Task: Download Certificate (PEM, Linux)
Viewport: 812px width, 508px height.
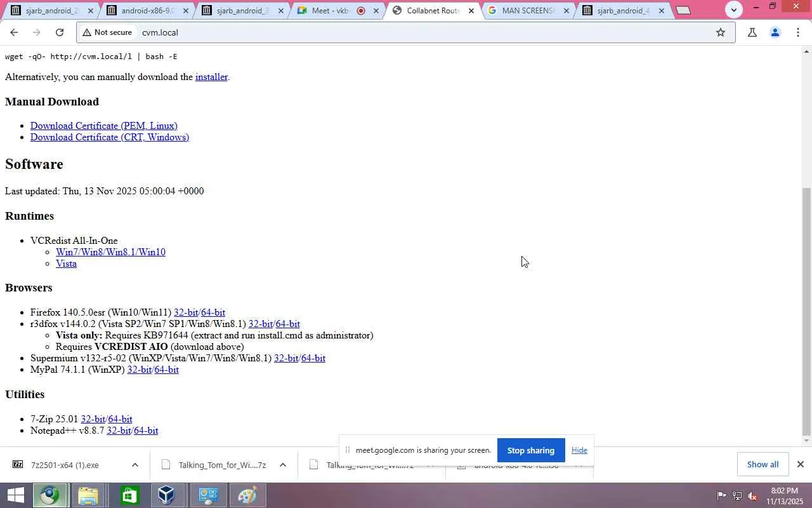Action: coord(104,126)
